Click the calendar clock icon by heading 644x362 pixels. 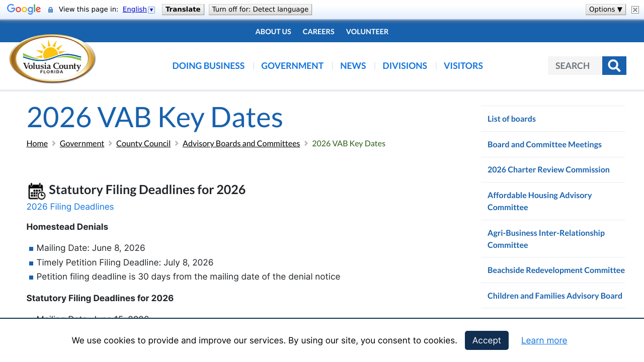36,191
